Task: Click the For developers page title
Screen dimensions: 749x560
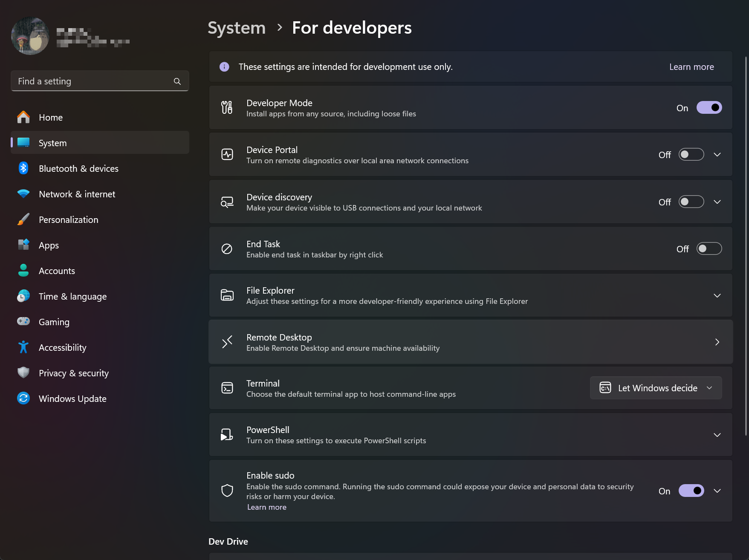Action: coord(352,28)
